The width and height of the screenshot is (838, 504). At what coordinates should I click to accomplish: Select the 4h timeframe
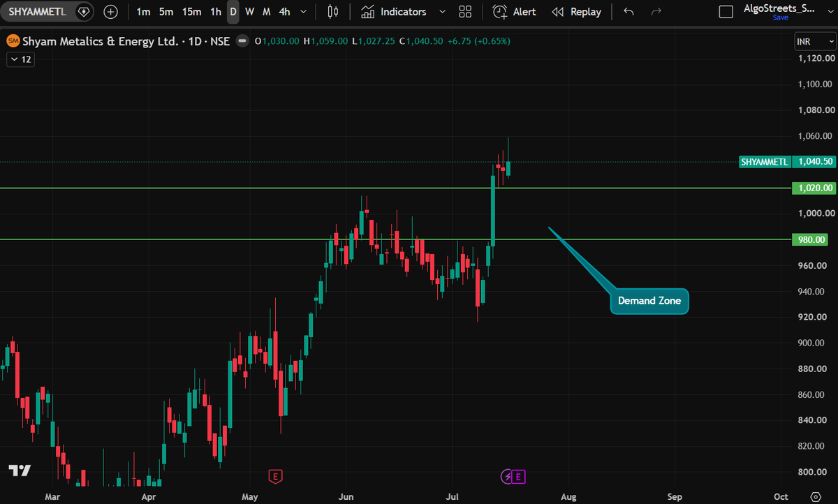click(284, 12)
